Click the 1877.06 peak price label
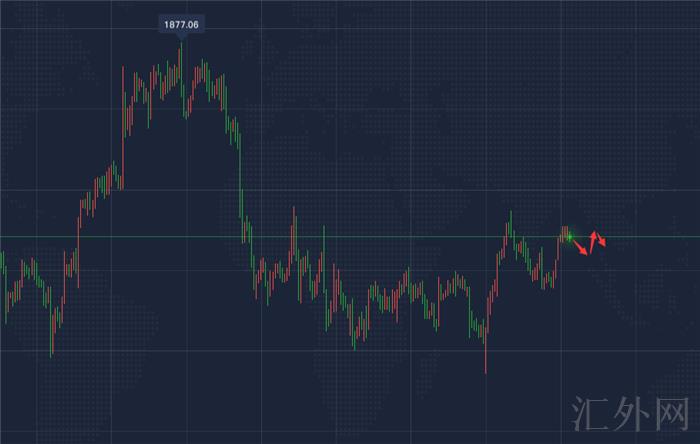This screenshot has width=700, height=444. pyautogui.click(x=181, y=25)
